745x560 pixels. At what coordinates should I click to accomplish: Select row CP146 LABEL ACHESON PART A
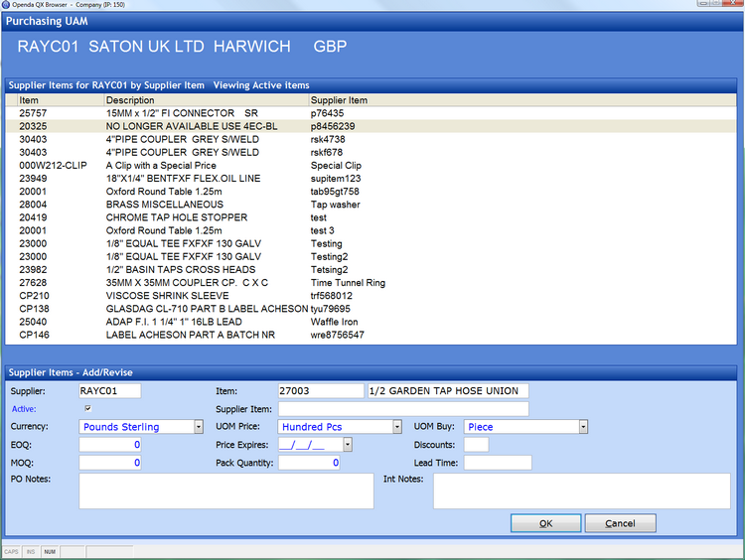point(371,335)
